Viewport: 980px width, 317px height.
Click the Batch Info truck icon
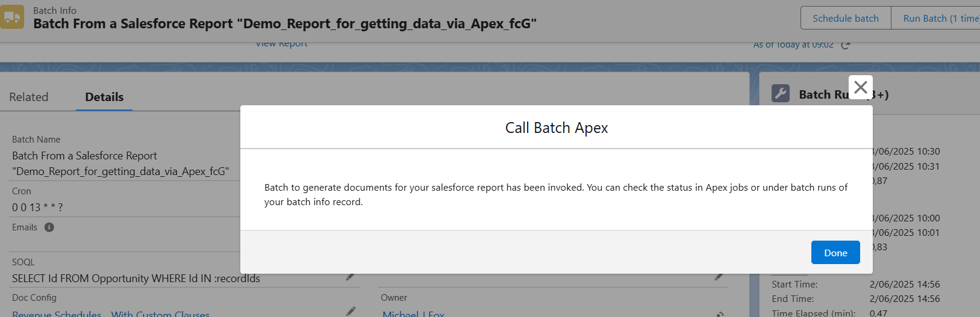(x=12, y=17)
